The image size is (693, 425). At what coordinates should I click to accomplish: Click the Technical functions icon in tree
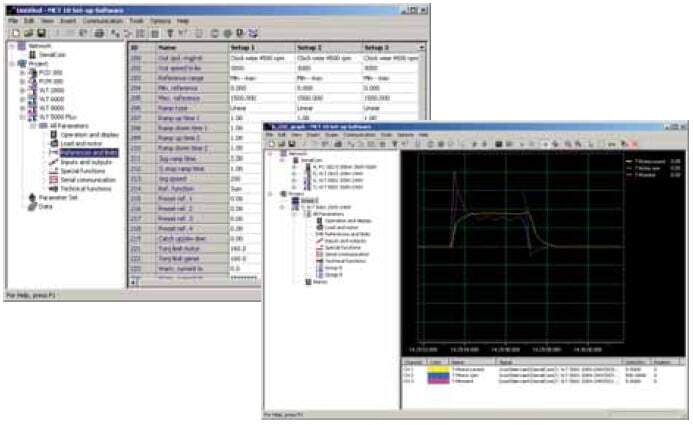pyautogui.click(x=53, y=189)
